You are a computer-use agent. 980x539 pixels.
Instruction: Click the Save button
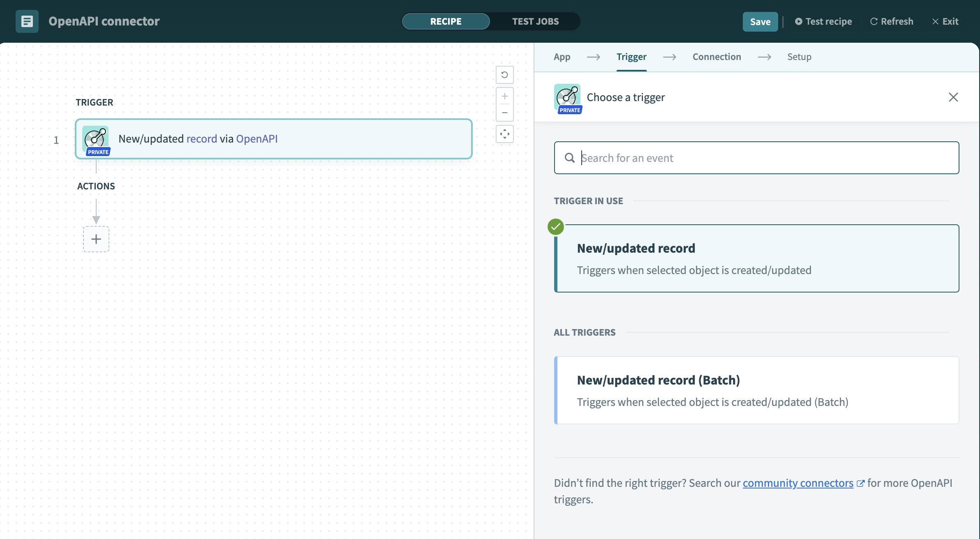[x=760, y=21]
